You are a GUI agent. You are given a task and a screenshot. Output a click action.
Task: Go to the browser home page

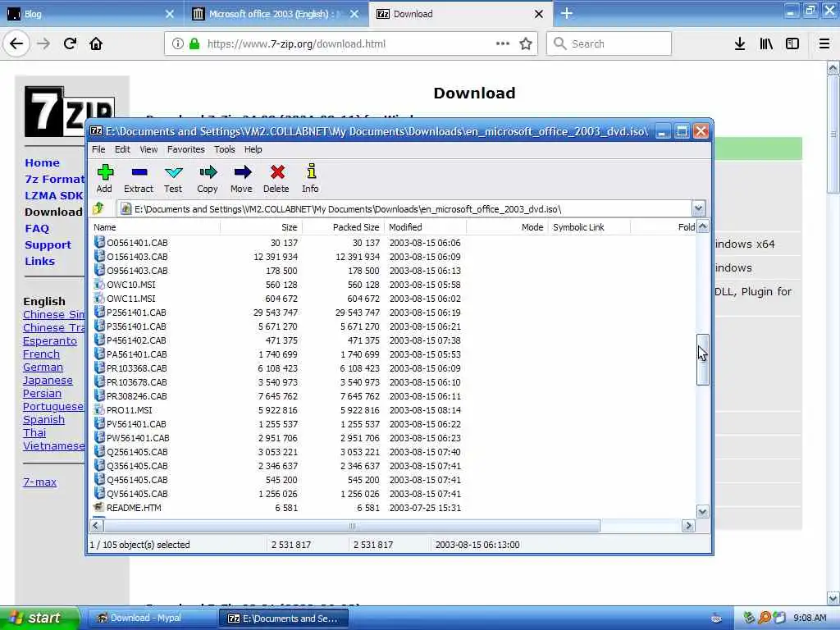point(96,43)
